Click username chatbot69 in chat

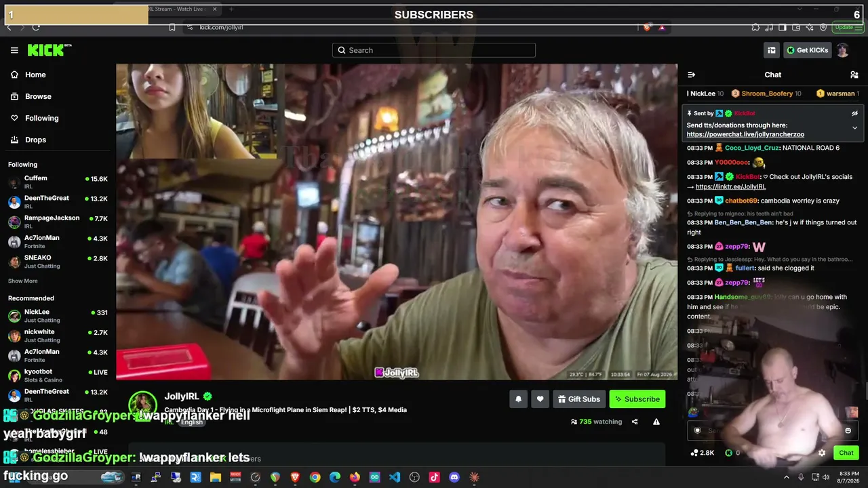click(x=741, y=201)
